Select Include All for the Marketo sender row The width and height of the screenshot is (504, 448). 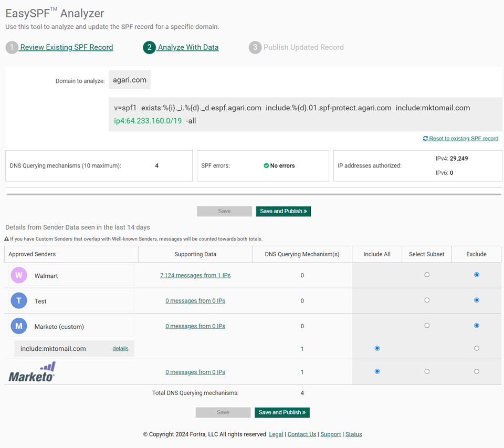point(376,371)
